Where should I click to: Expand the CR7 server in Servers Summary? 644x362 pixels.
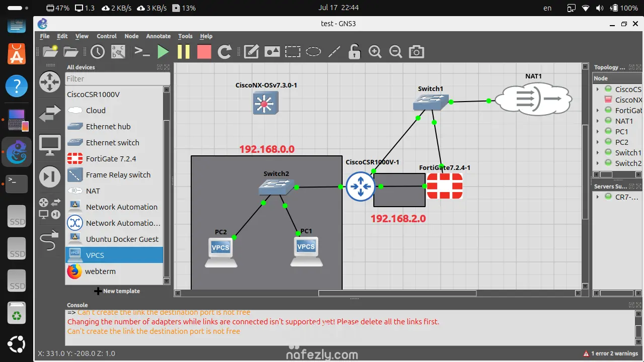coord(598,197)
